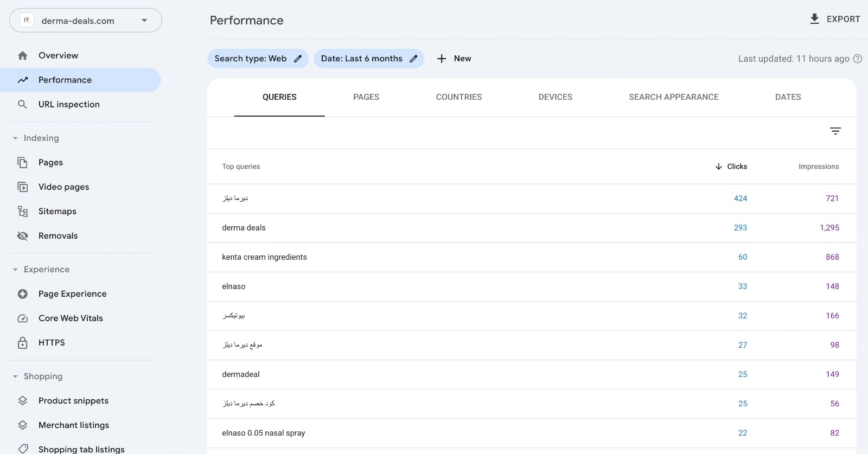This screenshot has height=454, width=868.
Task: Click the Pages document icon
Action: point(22,162)
